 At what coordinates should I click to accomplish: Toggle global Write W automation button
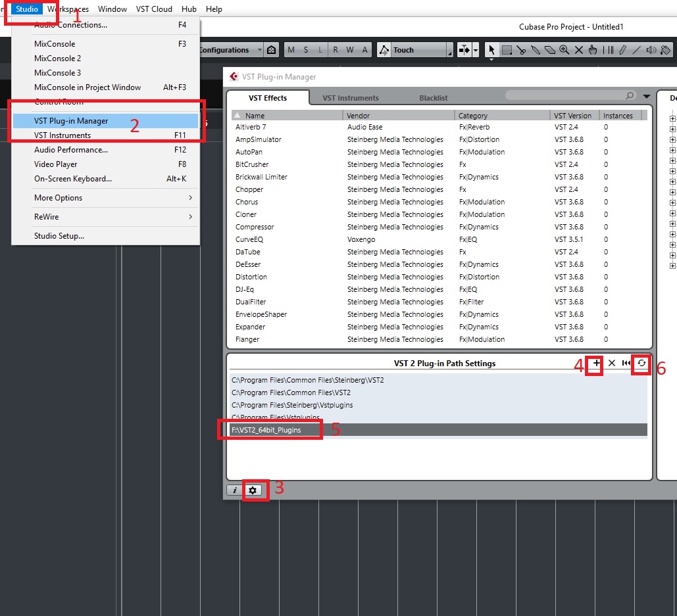(350, 50)
